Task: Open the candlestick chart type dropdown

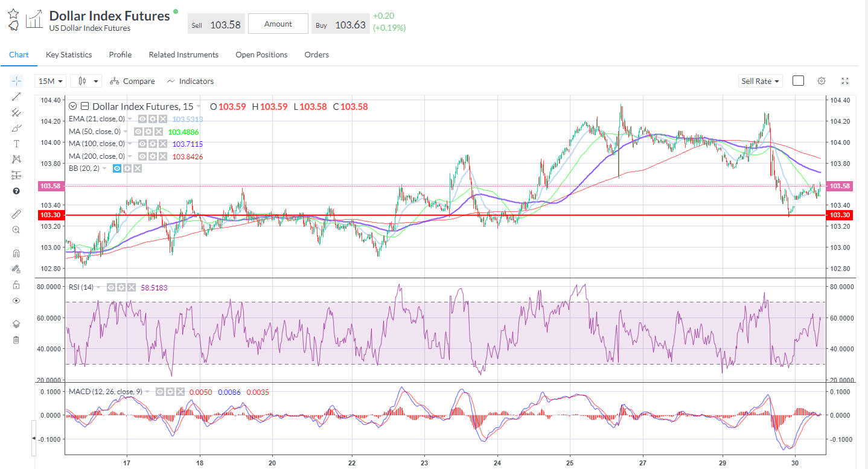Action: tap(86, 81)
